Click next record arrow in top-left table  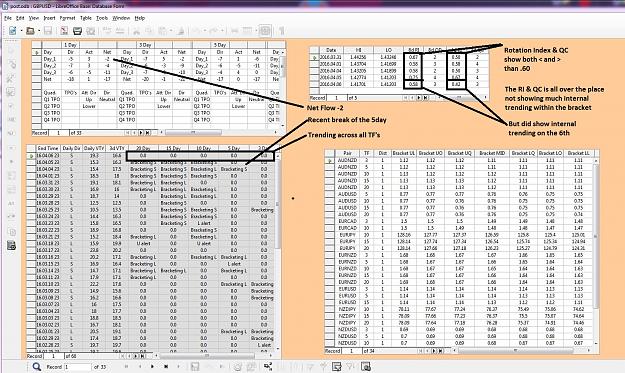click(141, 133)
